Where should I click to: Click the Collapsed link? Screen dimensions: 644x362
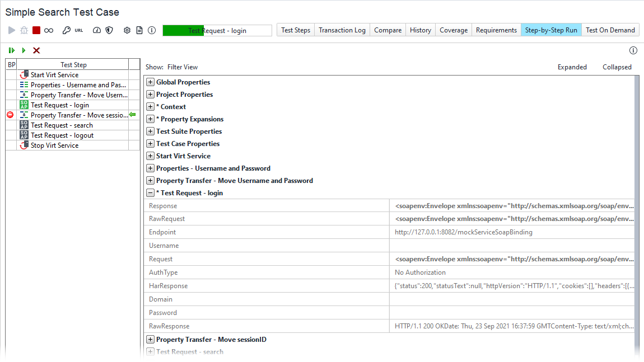click(617, 67)
